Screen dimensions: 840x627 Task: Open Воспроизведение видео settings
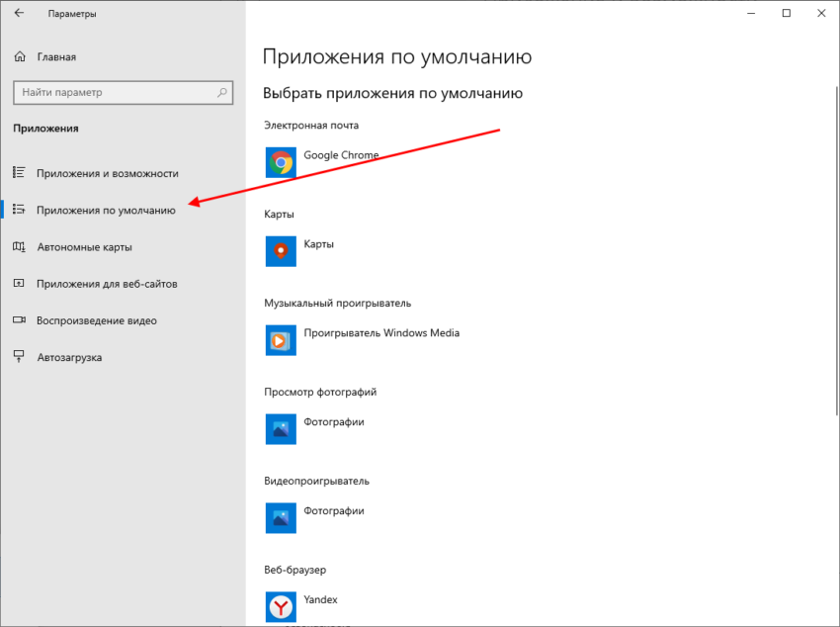pos(96,320)
